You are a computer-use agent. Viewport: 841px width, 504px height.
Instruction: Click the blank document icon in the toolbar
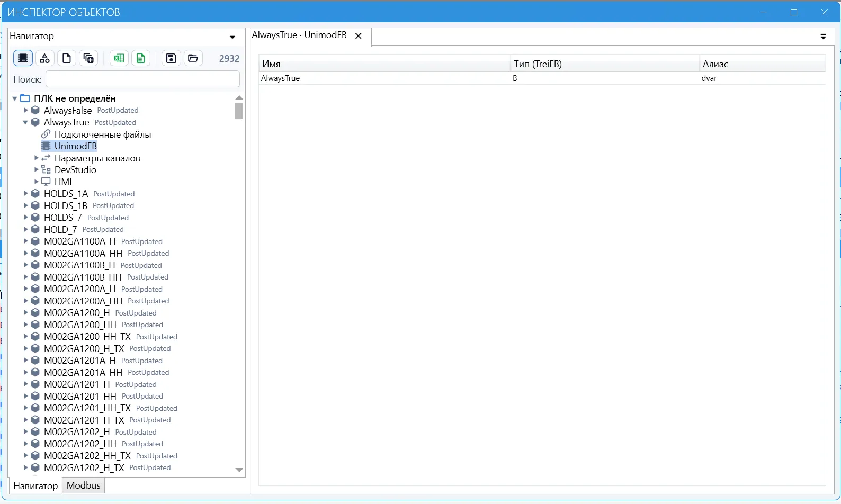[x=67, y=58]
